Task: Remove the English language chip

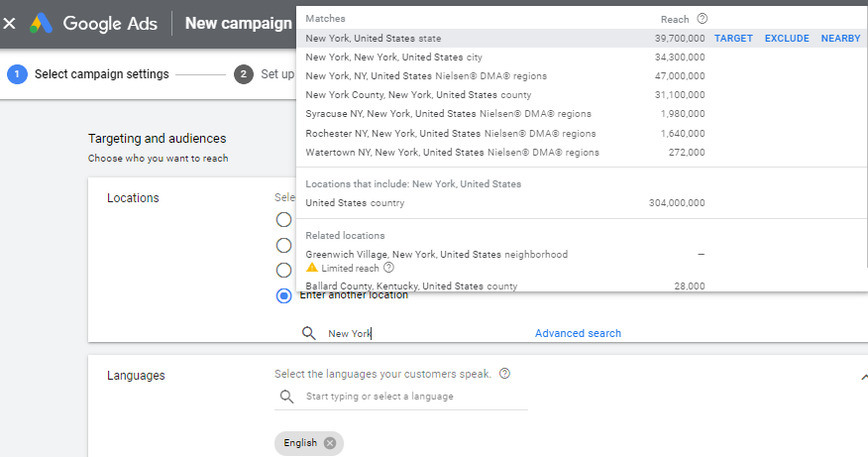Action: click(330, 443)
